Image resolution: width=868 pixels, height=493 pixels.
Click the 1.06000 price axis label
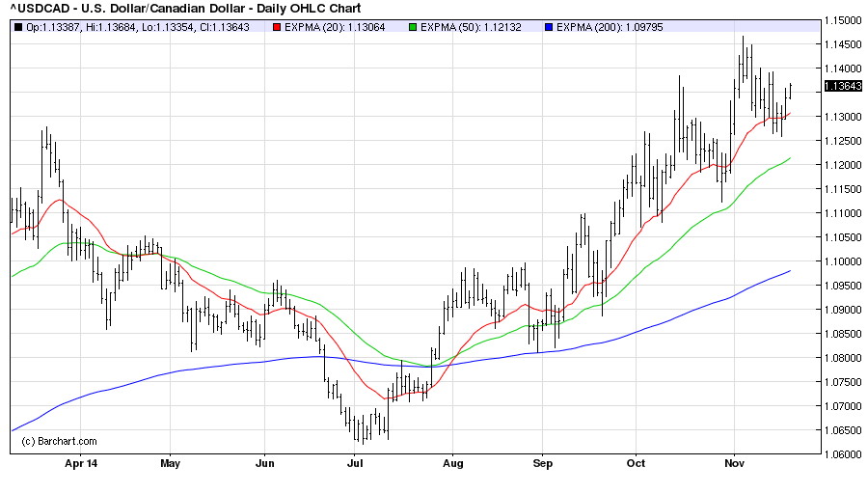pyautogui.click(x=844, y=454)
